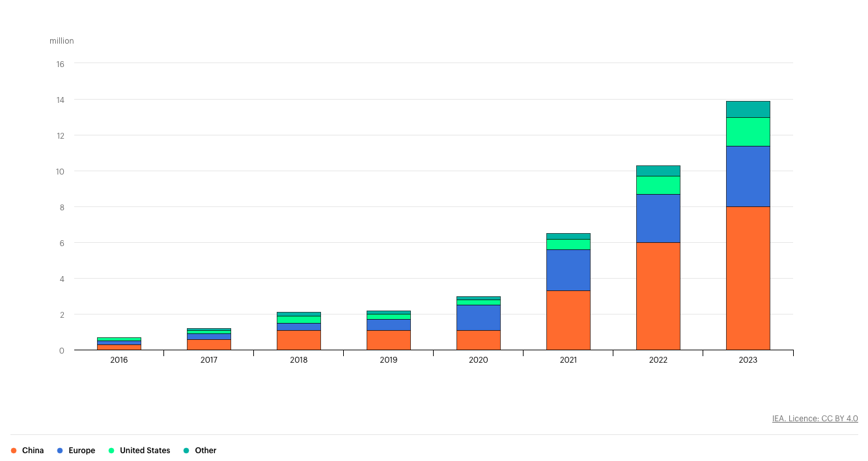The image size is (868, 461).
Task: Click the green United States segment for 2023
Action: pos(748,132)
